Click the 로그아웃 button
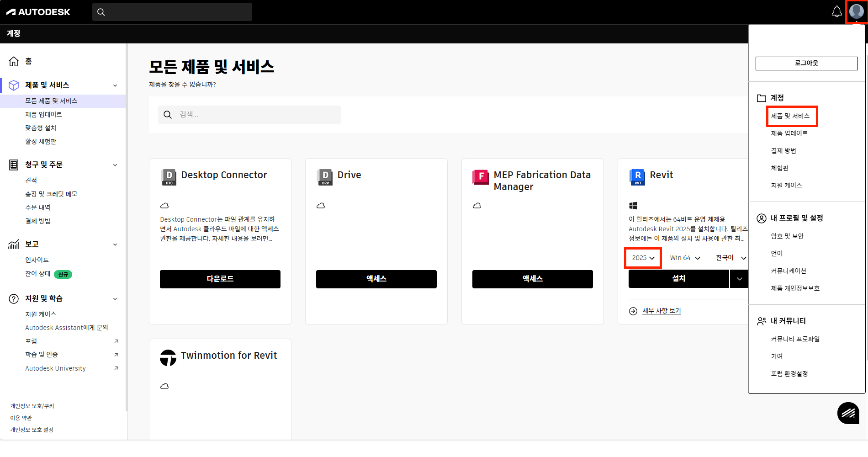This screenshot has height=457, width=868. tap(806, 63)
